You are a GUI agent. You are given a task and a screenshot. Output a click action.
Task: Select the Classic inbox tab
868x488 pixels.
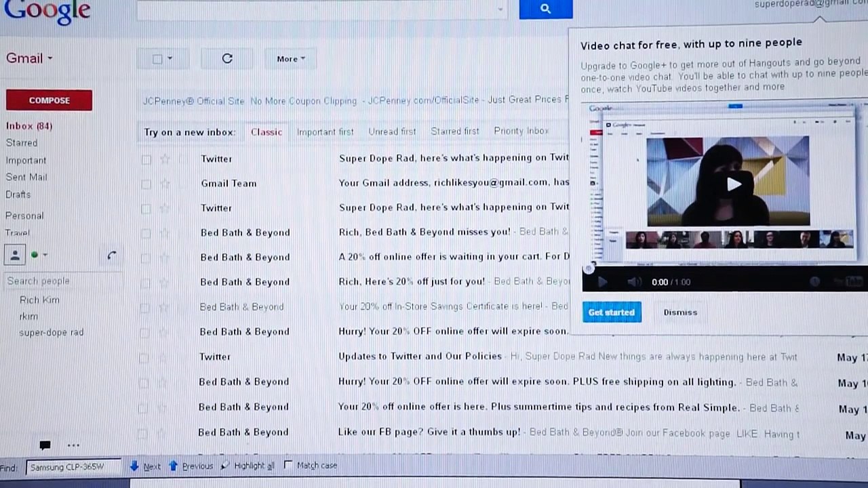point(267,131)
